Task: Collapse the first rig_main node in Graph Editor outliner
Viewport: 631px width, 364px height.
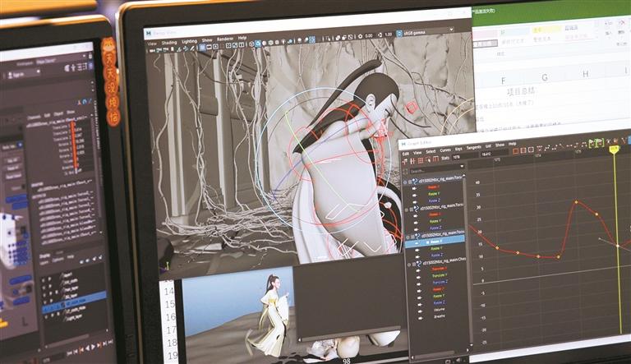Action: 405,182
